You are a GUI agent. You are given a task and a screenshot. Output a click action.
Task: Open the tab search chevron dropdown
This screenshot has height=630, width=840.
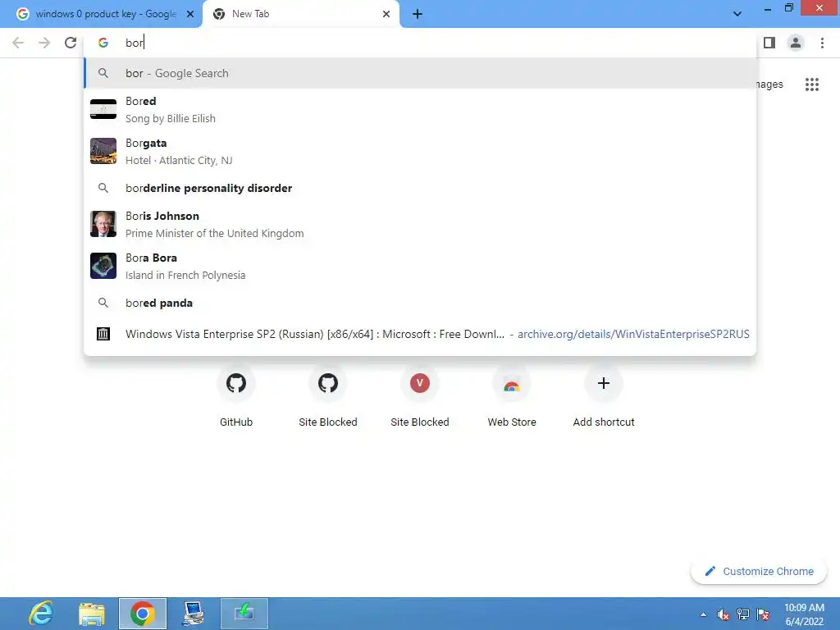click(x=737, y=14)
